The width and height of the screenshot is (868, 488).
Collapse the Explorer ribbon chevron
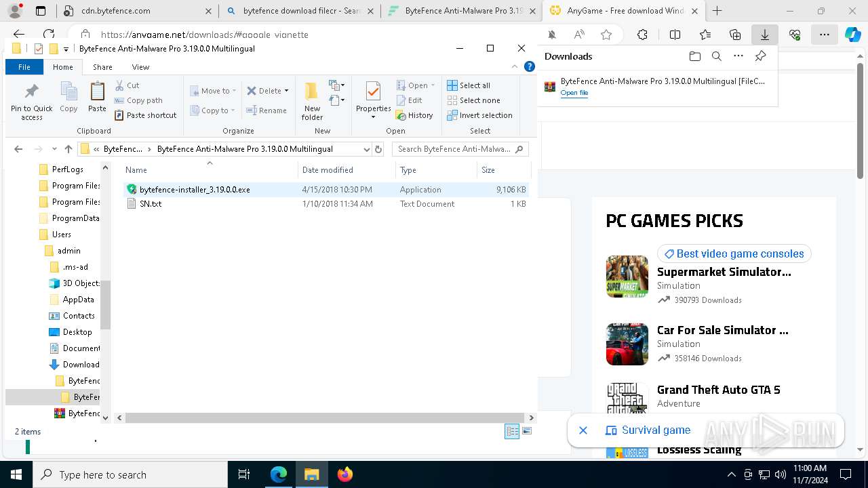click(515, 66)
